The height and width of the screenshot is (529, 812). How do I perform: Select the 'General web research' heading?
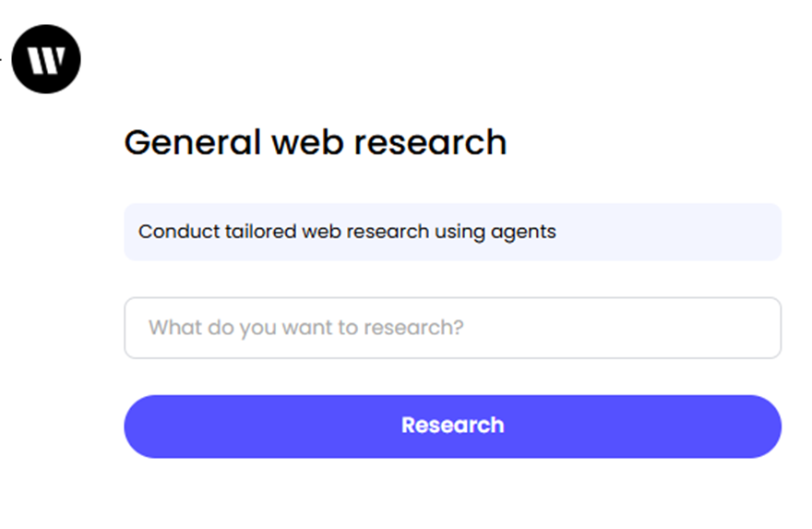click(316, 142)
